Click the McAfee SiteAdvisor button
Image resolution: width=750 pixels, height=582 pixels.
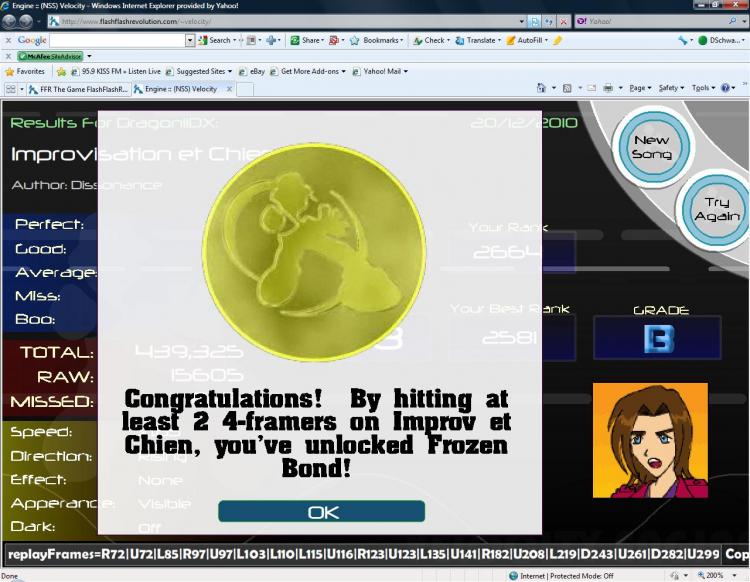tap(50, 56)
